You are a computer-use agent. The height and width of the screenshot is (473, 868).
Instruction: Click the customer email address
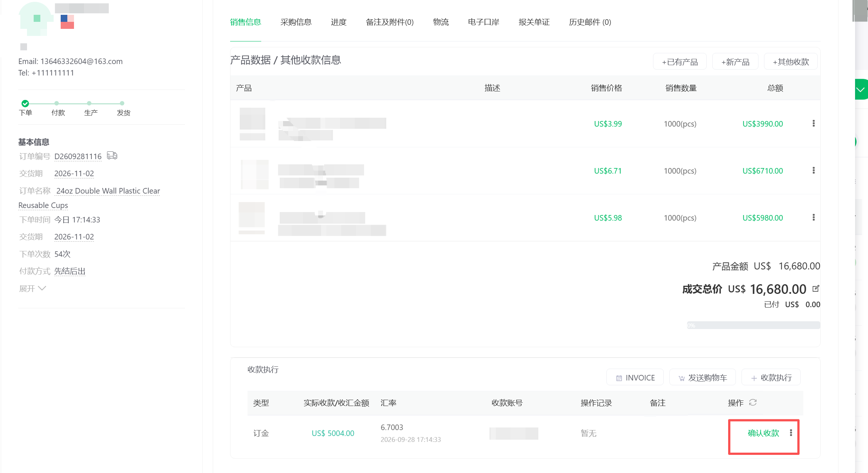pyautogui.click(x=81, y=61)
